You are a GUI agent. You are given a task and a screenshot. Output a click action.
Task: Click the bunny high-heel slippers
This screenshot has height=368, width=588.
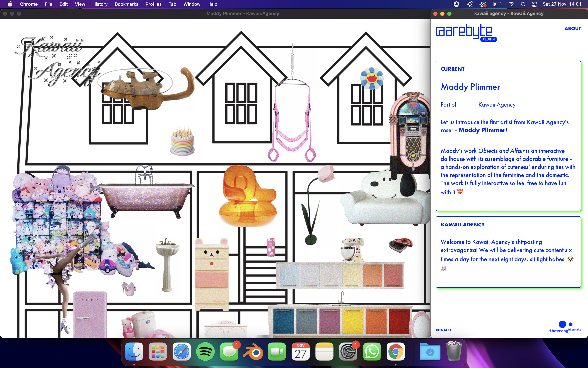pyautogui.click(x=129, y=288)
